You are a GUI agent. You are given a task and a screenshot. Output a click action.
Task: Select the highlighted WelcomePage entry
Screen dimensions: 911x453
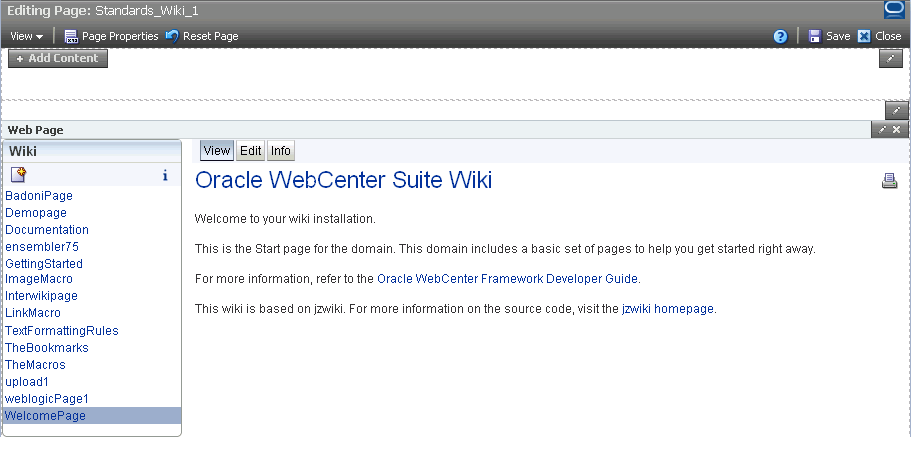pos(92,415)
